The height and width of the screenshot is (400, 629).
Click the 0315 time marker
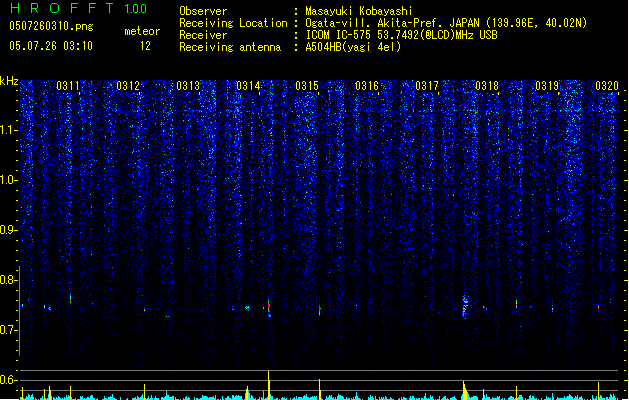pos(307,86)
